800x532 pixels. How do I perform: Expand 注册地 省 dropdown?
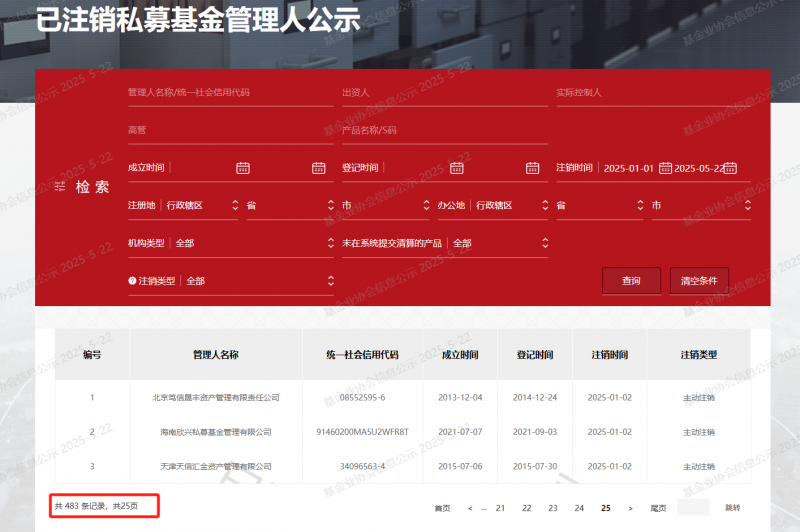tap(290, 205)
